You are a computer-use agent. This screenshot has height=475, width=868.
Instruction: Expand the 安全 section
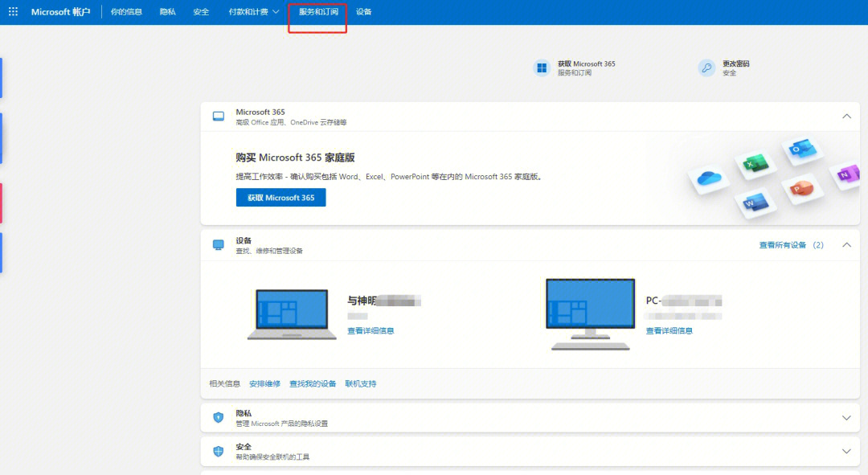point(846,451)
